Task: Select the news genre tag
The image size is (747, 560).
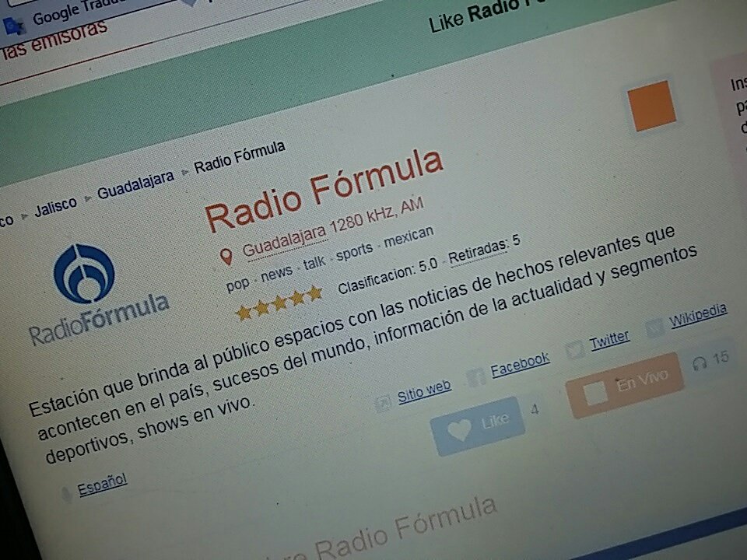Action: click(x=277, y=273)
